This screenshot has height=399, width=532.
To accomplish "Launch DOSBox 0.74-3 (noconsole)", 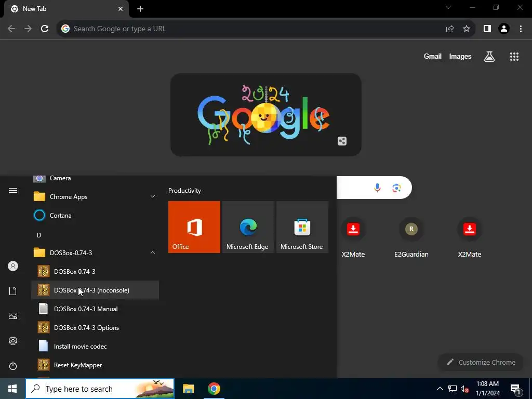I will point(95,290).
